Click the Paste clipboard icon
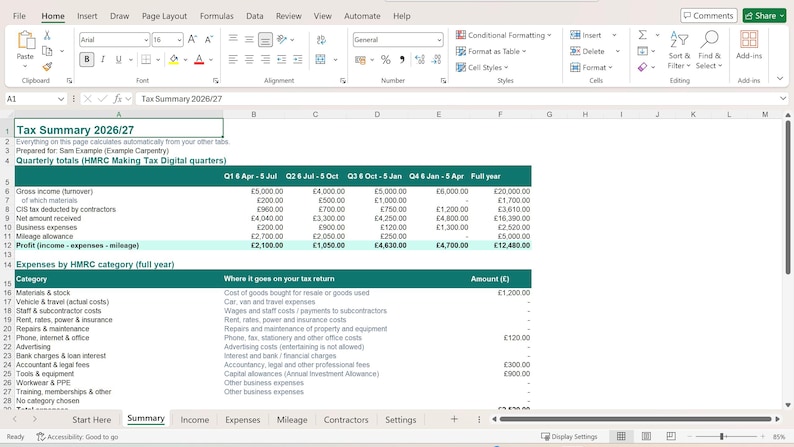794x447 pixels. 25,40
